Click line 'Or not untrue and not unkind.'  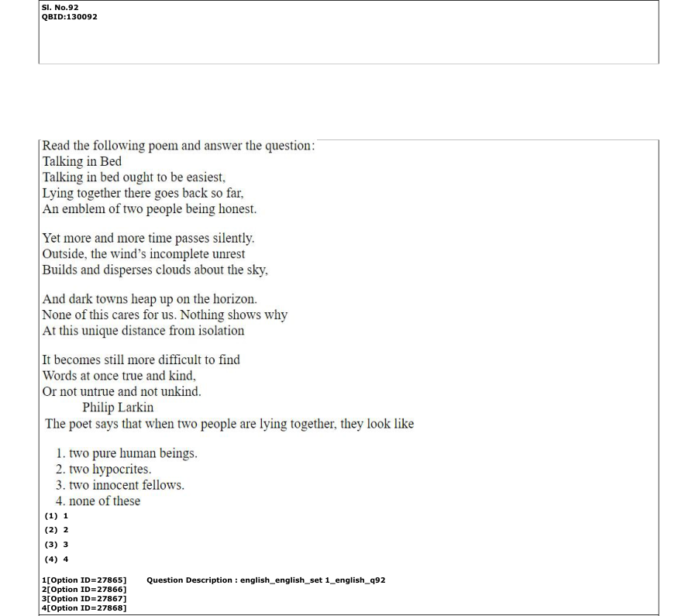coord(122,392)
